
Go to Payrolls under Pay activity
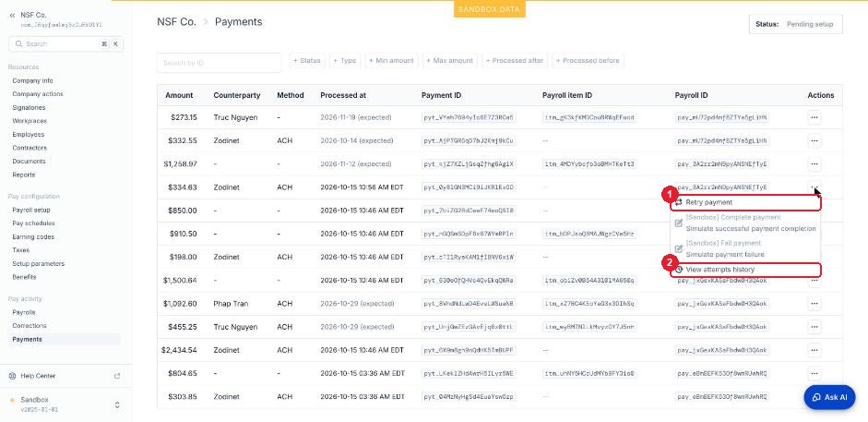[24, 312]
